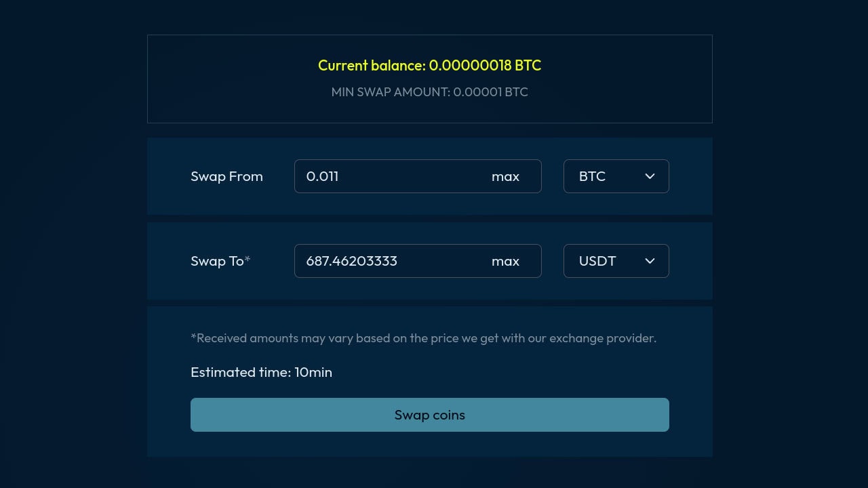Click the asterisk beside Swap To
868x488 pixels.
248,259
